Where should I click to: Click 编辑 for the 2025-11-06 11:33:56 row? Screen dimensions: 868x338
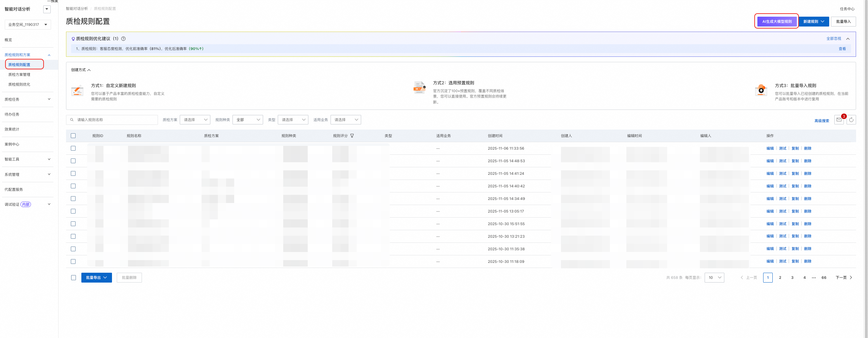tap(770, 148)
